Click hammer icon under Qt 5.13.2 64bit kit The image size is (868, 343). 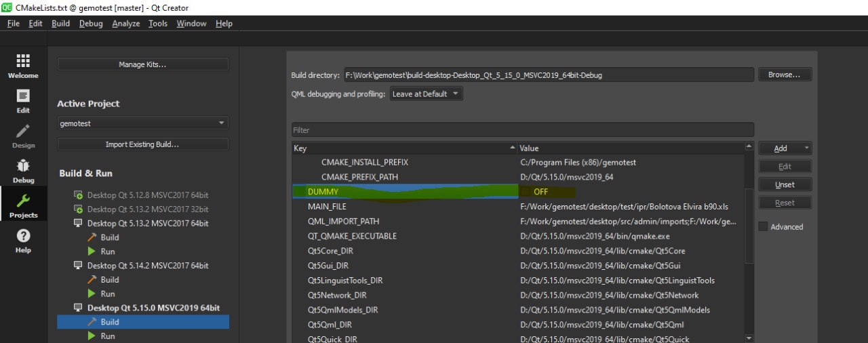[92, 237]
